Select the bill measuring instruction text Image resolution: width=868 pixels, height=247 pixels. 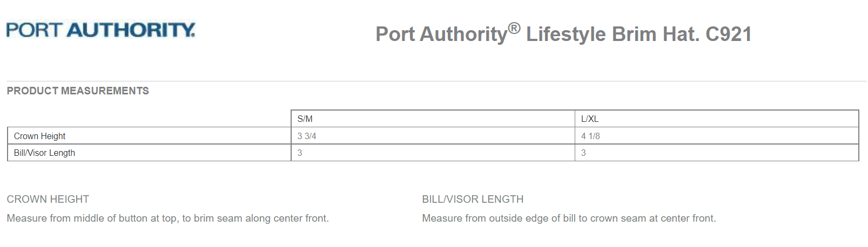569,218
